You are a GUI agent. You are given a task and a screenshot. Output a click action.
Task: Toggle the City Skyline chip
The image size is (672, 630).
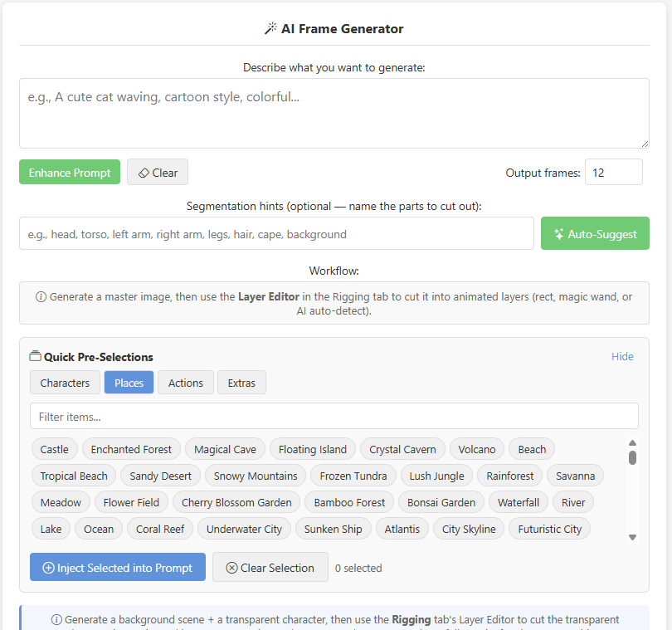[469, 530]
